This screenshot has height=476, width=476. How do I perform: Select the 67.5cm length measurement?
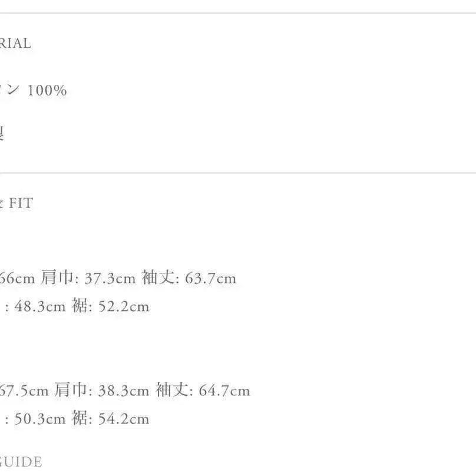point(25,391)
